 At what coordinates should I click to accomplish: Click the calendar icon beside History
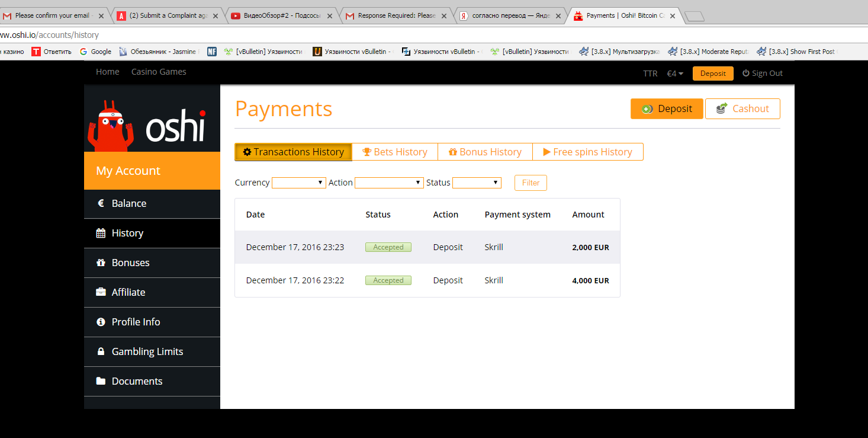pos(101,233)
